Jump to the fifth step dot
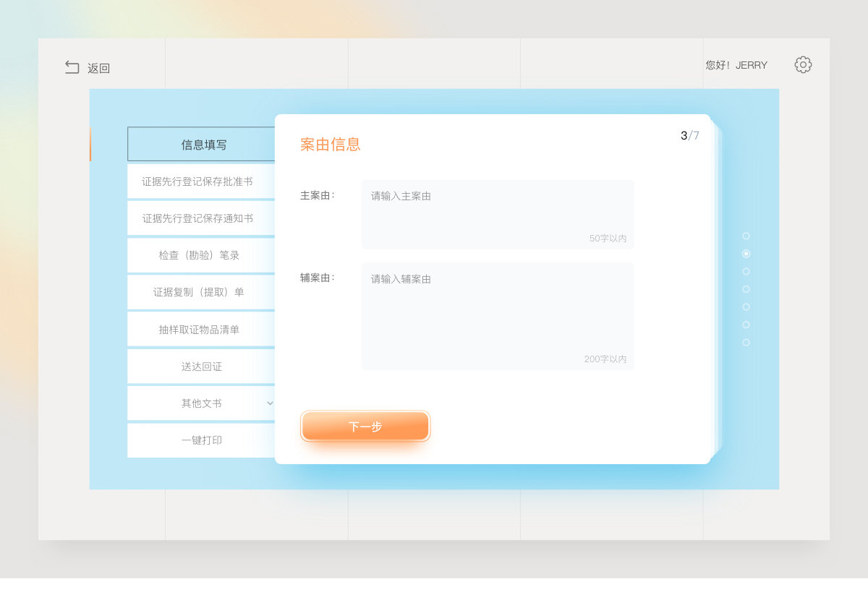 pos(746,307)
